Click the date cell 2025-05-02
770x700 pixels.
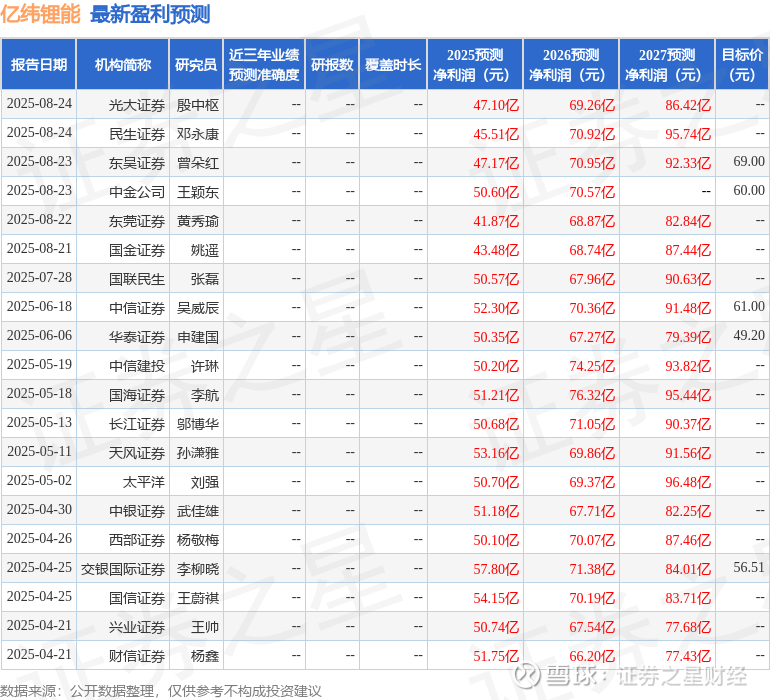click(39, 480)
